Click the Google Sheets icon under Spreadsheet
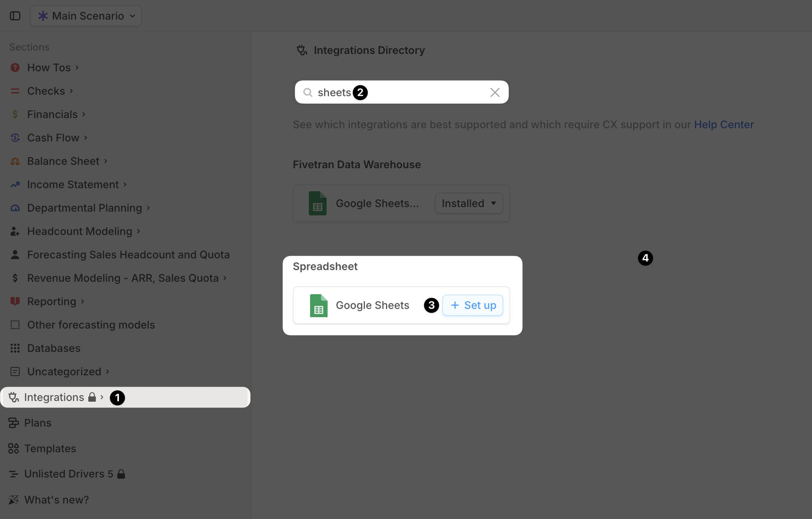Screen dimensions: 812x519 (318, 306)
